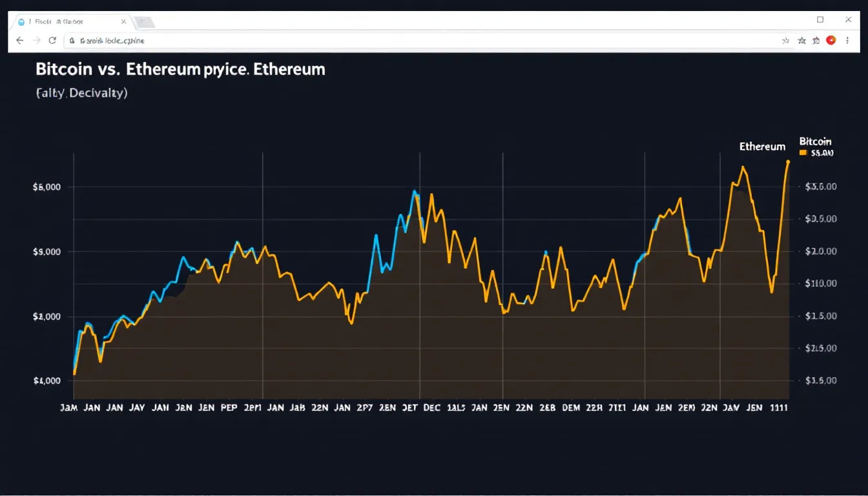
Task: Click the forward navigation arrow
Action: pyautogui.click(x=36, y=40)
